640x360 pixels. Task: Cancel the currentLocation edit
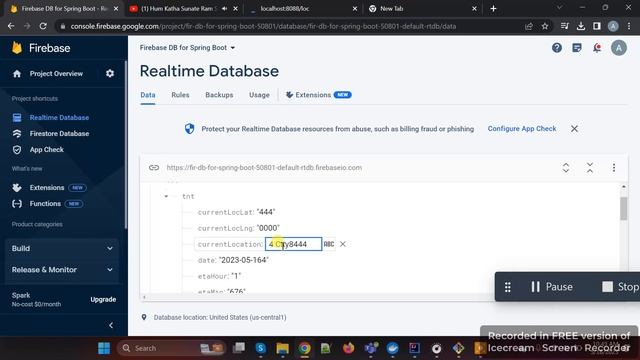click(343, 244)
